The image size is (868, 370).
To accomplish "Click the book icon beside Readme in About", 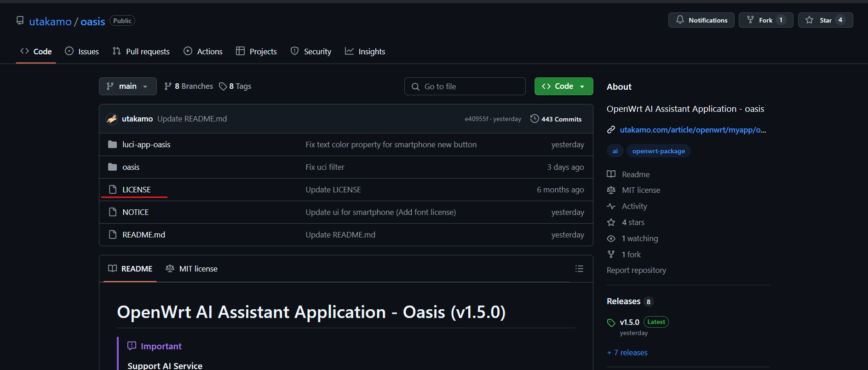I will 611,174.
